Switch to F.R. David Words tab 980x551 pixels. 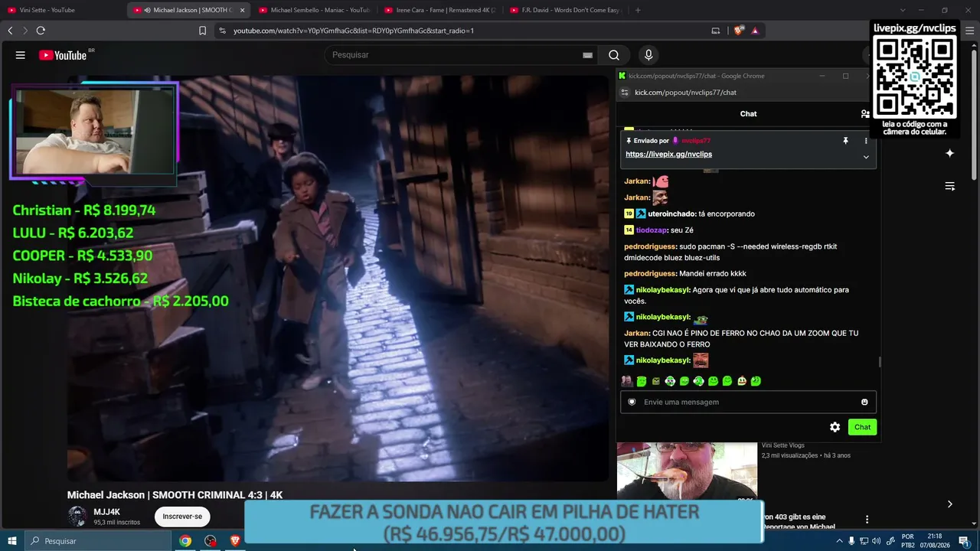(x=564, y=10)
